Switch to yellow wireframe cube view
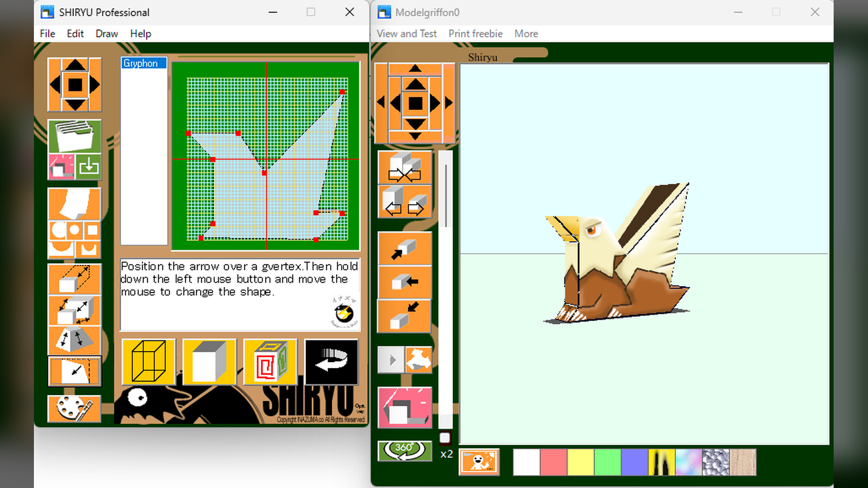 coord(149,361)
